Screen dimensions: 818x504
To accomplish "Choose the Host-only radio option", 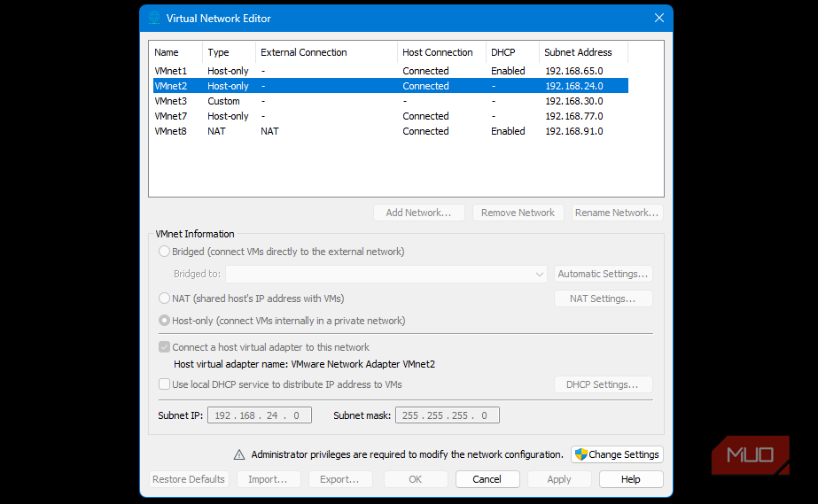I will [x=164, y=321].
